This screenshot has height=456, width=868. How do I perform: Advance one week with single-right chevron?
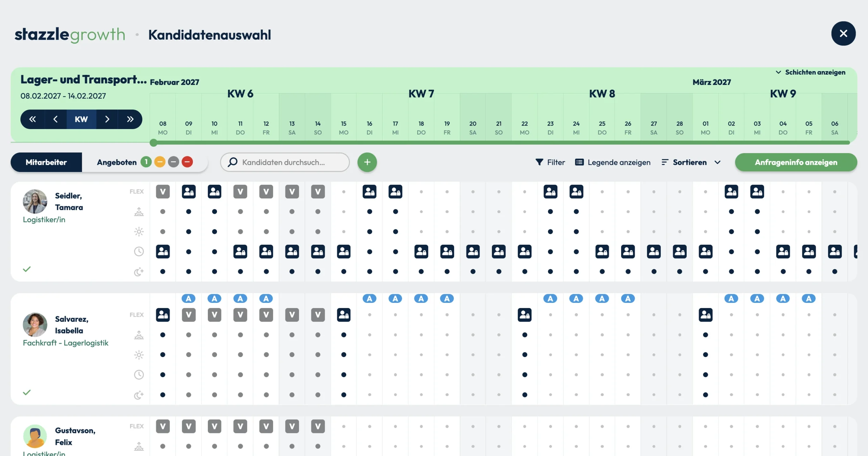[107, 119]
